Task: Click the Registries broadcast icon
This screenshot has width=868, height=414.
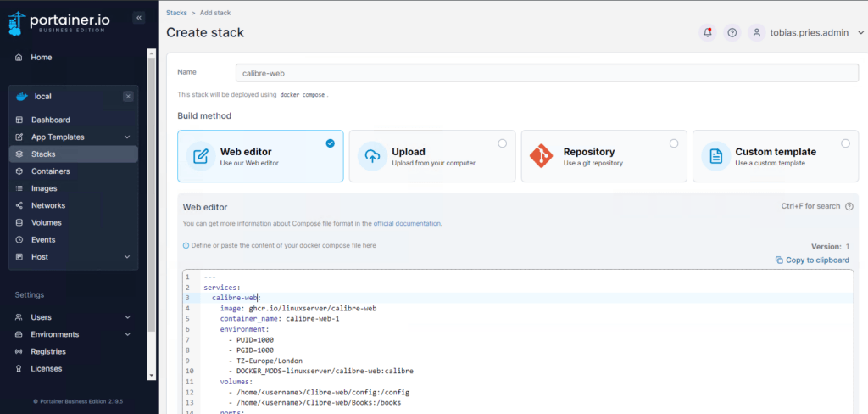Action: (x=19, y=352)
